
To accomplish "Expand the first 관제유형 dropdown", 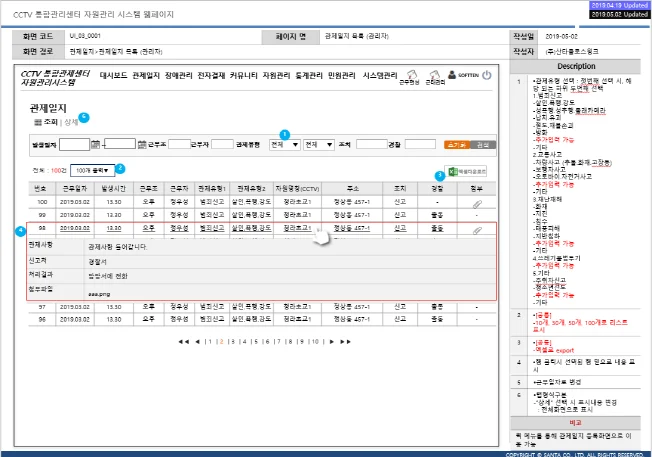I will [285, 144].
